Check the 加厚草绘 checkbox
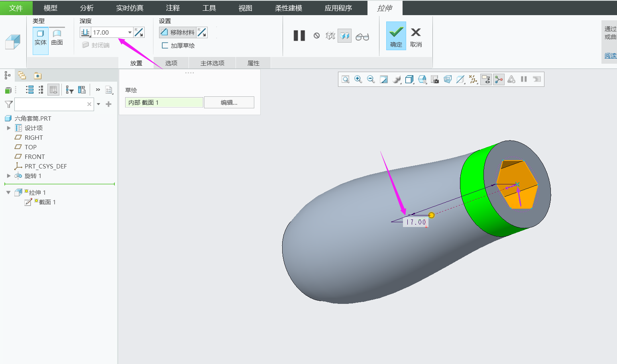 pyautogui.click(x=165, y=45)
